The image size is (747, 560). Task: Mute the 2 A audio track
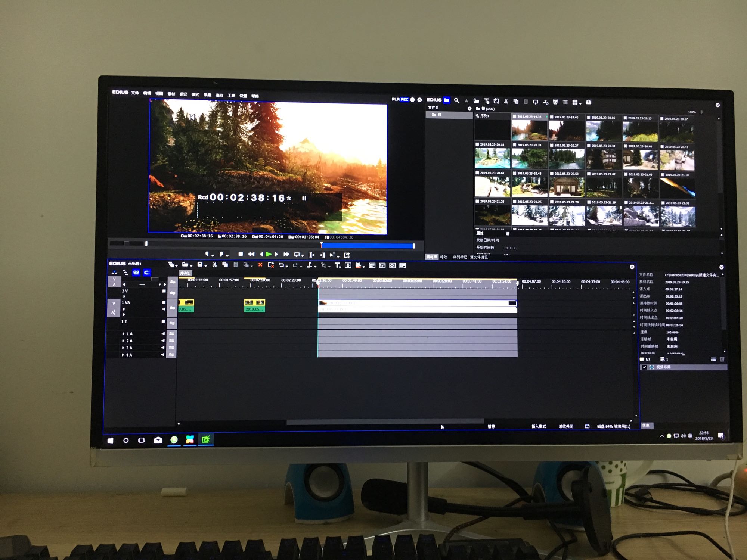163,340
